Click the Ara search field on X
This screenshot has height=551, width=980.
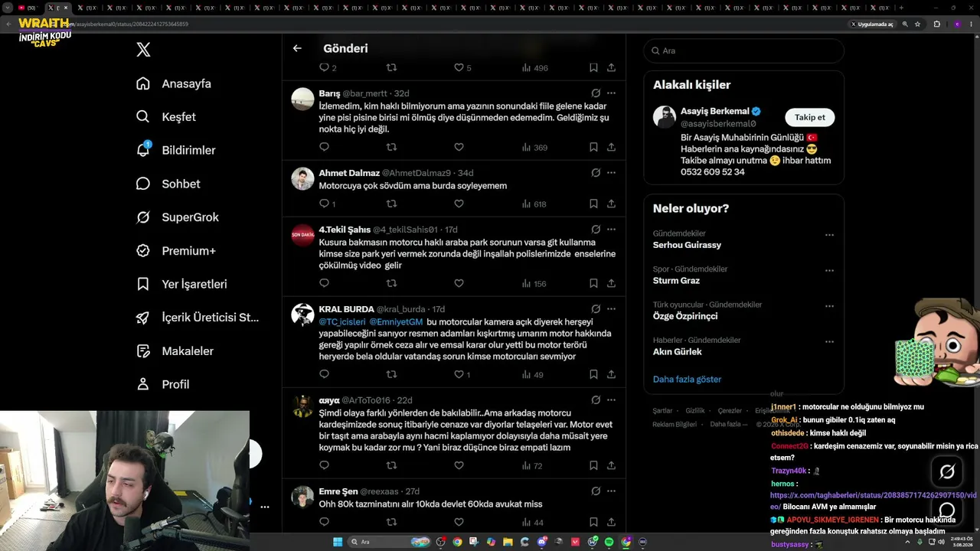tap(743, 51)
